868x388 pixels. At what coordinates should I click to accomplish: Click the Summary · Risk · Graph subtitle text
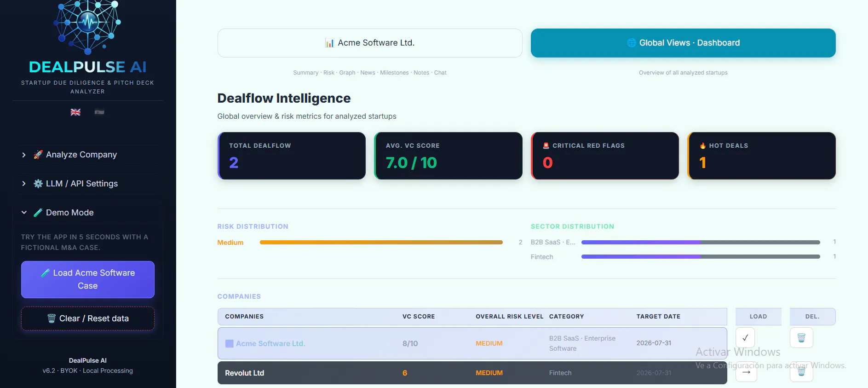[370, 73]
